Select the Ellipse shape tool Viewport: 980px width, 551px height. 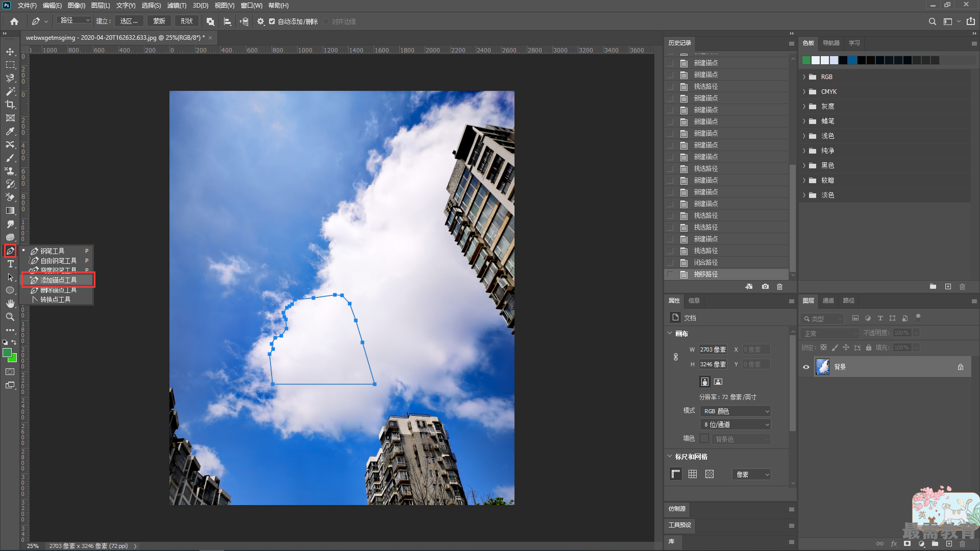[x=10, y=290]
